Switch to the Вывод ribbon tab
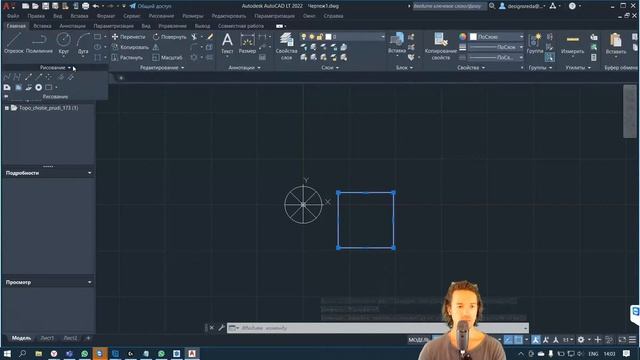The height and width of the screenshot is (360, 640). point(202,26)
